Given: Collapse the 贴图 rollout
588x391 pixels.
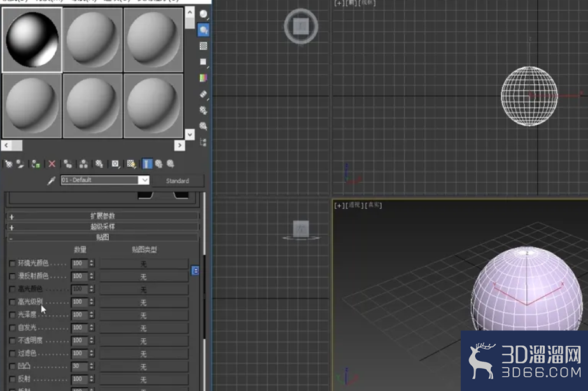Looking at the screenshot, I should [102, 237].
